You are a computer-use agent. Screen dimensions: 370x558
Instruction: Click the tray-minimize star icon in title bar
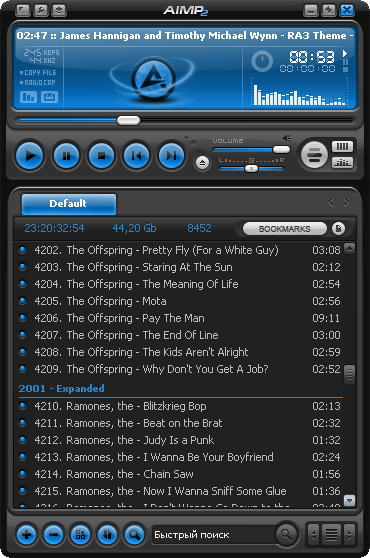click(329, 10)
